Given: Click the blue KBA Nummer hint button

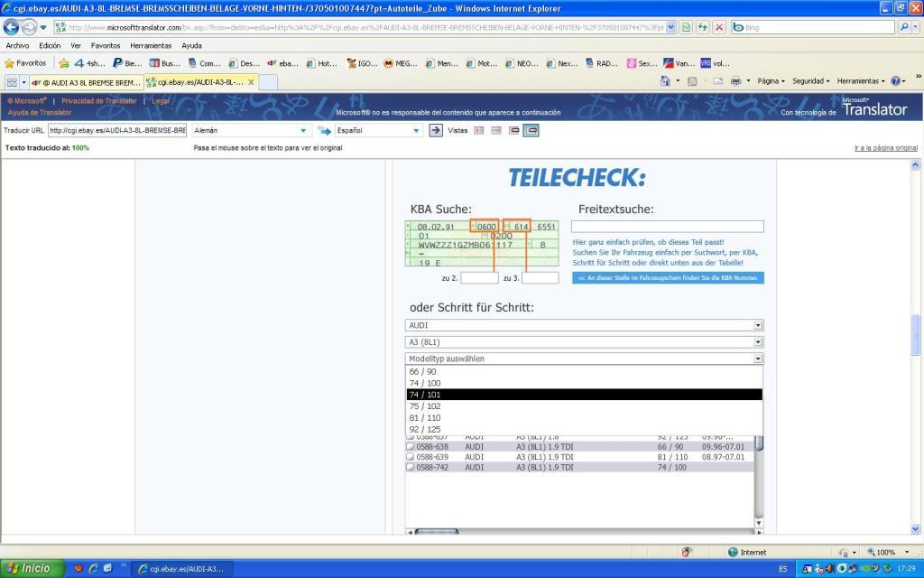Looking at the screenshot, I should coord(668,277).
